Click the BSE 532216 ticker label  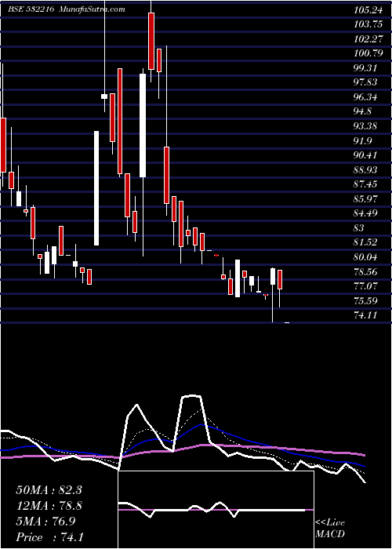pos(31,9)
